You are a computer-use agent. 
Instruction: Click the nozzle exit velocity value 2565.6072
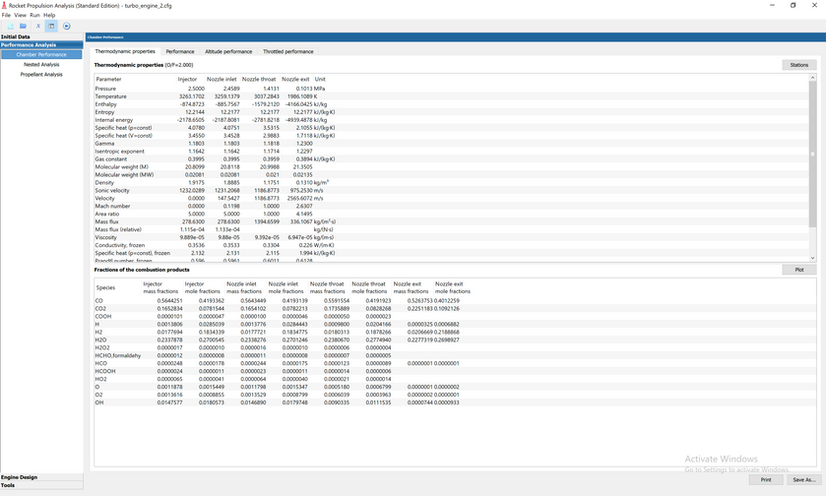pyautogui.click(x=300, y=198)
